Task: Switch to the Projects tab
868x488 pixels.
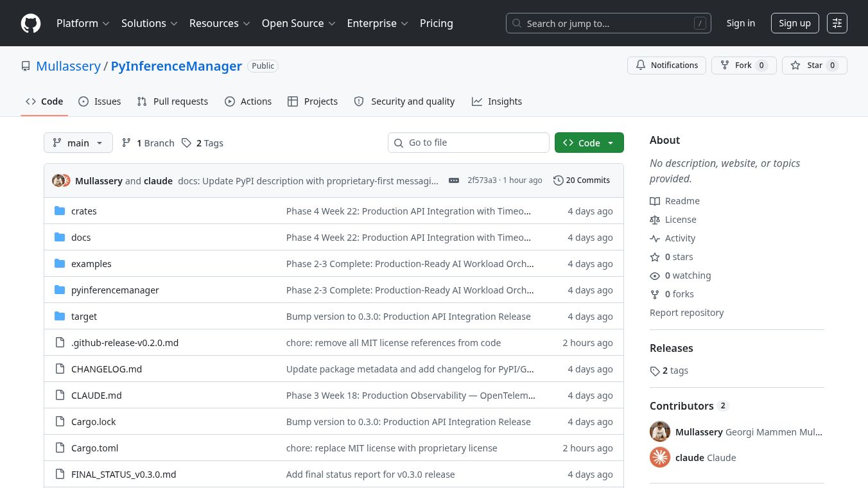Action: (313, 101)
